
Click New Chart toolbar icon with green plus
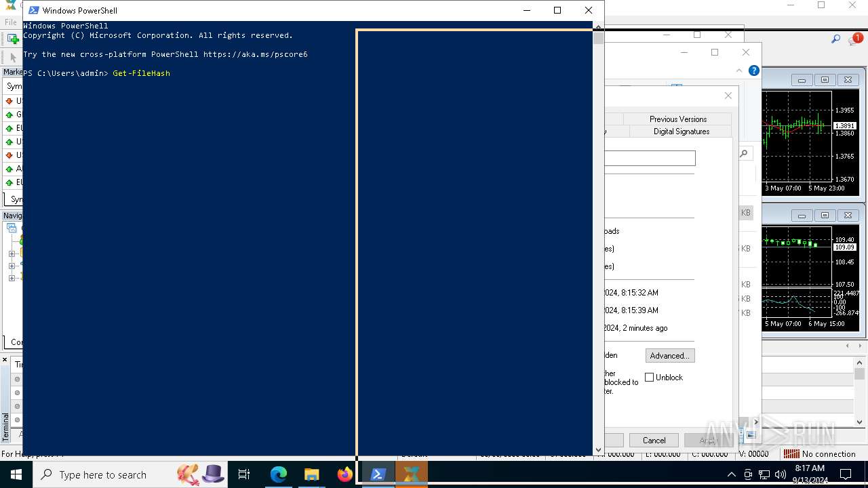pyautogui.click(x=12, y=39)
